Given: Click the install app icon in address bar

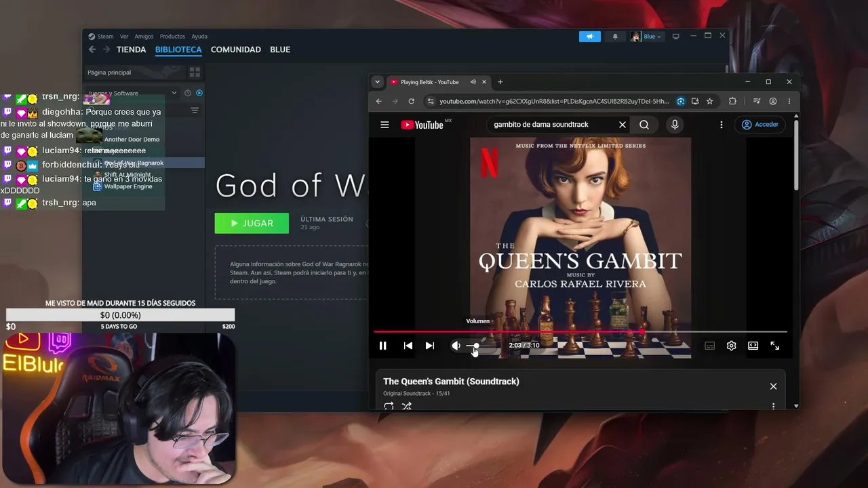Looking at the screenshot, I should coord(696,101).
